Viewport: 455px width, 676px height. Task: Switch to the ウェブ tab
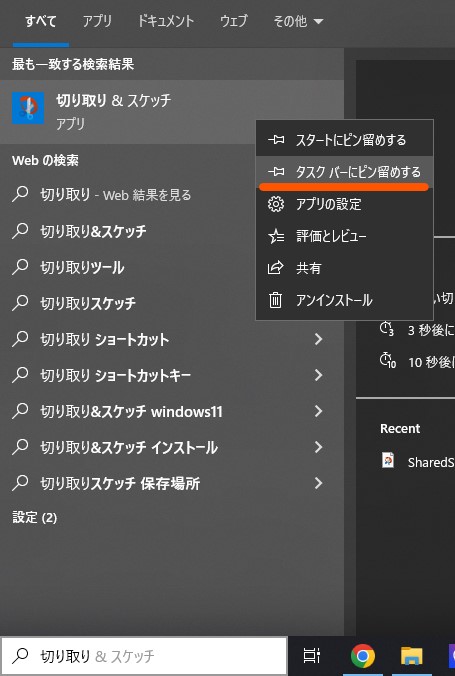click(233, 21)
